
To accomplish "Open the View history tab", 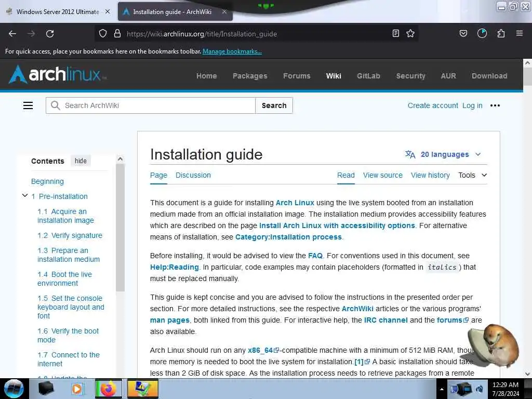I will click(x=430, y=175).
